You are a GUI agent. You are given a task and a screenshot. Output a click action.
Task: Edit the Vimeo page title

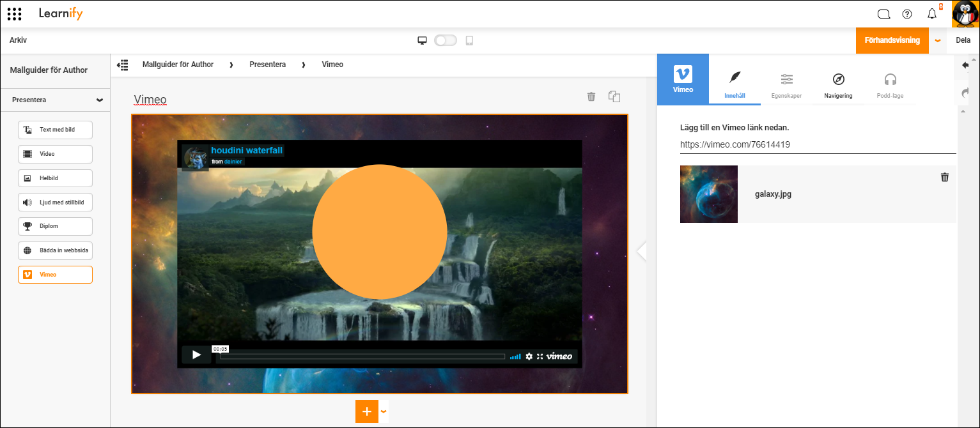(150, 100)
